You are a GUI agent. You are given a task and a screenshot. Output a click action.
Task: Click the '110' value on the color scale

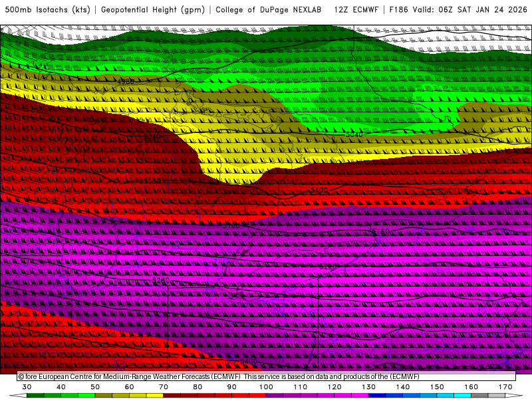click(x=301, y=387)
